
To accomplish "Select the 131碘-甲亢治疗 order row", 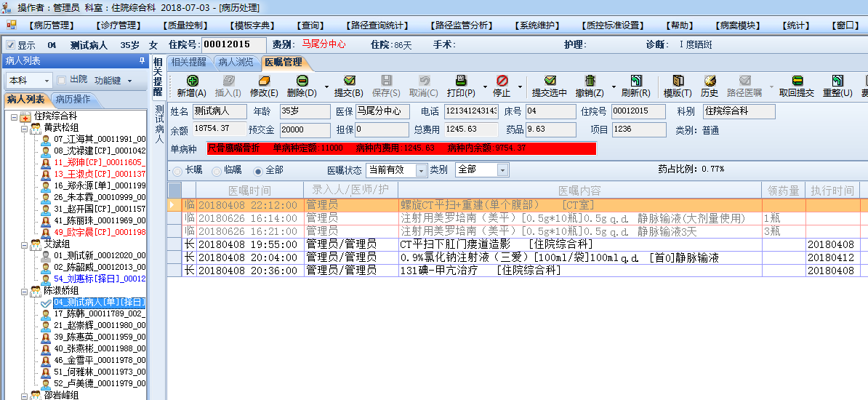I will tap(518, 271).
